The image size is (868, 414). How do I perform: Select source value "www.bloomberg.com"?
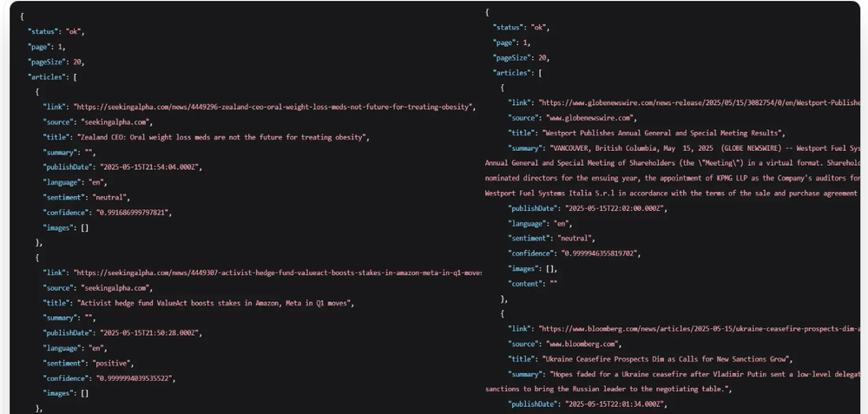[583, 344]
